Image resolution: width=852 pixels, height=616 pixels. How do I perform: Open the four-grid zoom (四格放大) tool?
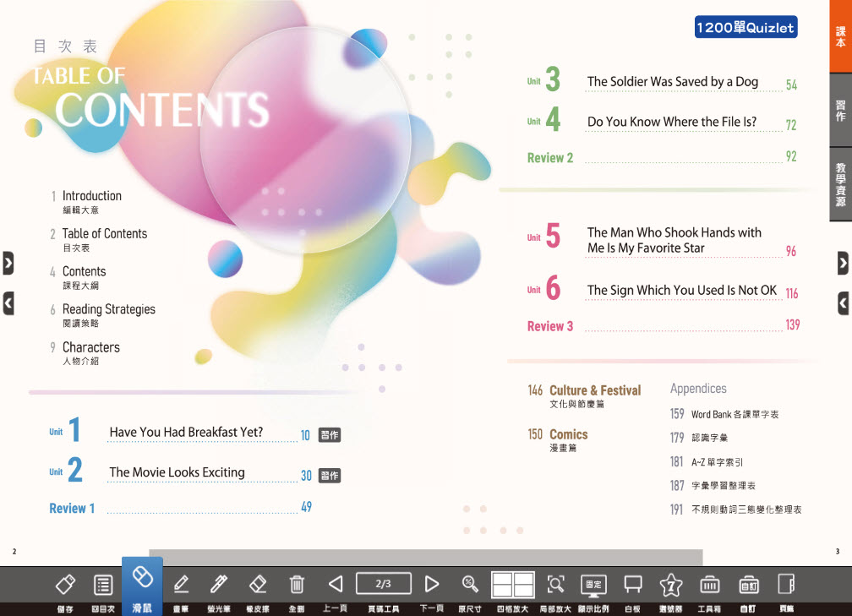(x=513, y=584)
